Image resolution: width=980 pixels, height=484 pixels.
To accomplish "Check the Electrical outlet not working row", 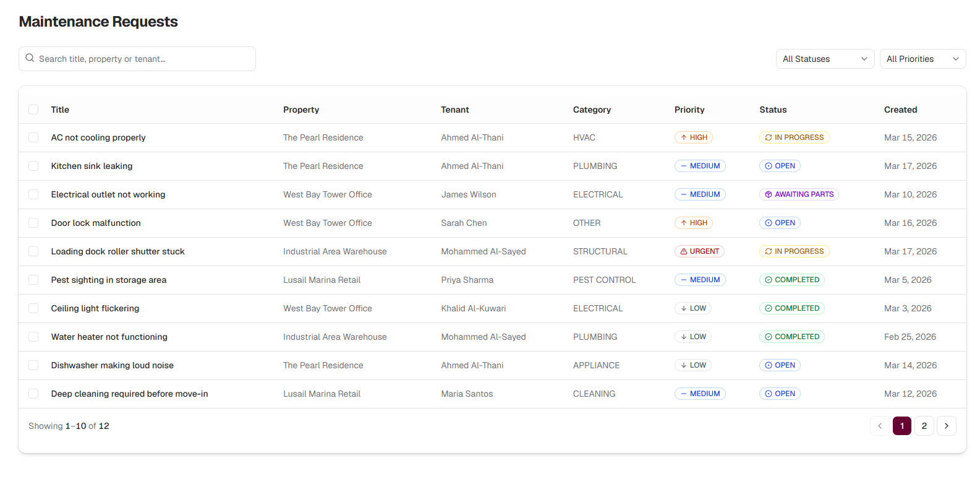I will [33, 194].
